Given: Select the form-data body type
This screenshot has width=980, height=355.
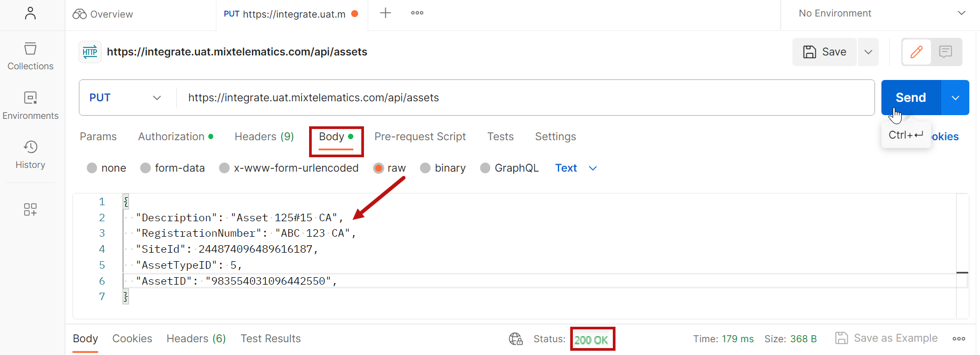Looking at the screenshot, I should click(x=145, y=168).
